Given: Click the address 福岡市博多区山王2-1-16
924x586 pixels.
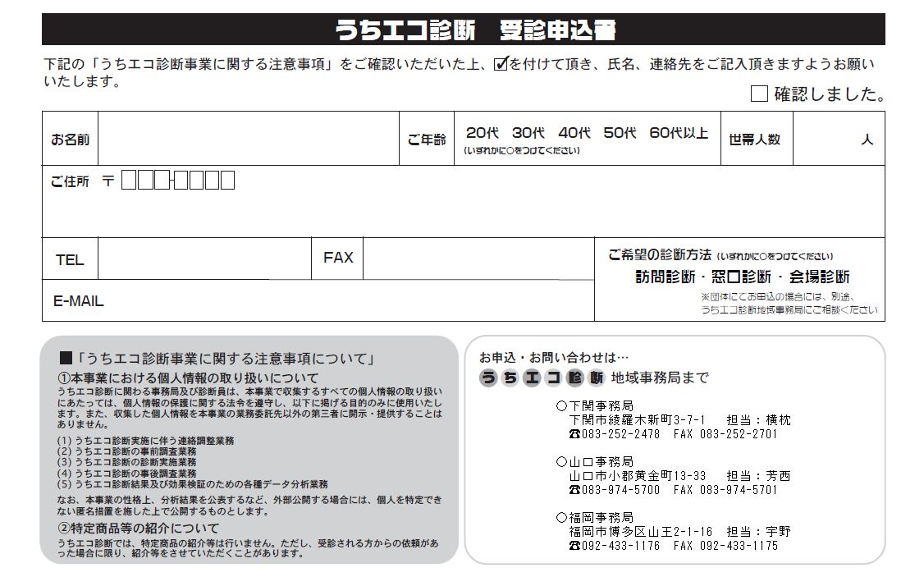Looking at the screenshot, I should coord(641,531).
